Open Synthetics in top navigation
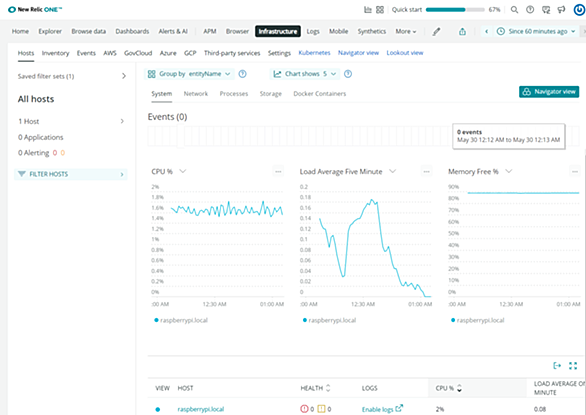This screenshot has width=586, height=415. coord(371,31)
